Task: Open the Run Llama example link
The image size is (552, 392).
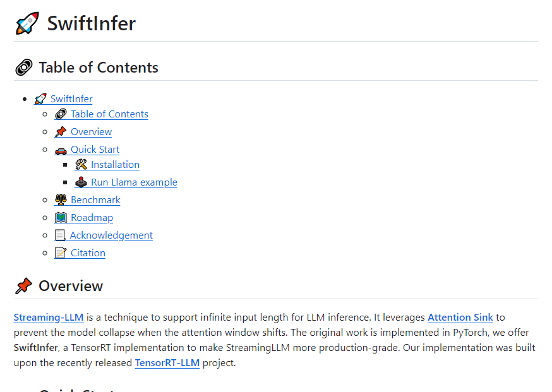Action: 134,182
